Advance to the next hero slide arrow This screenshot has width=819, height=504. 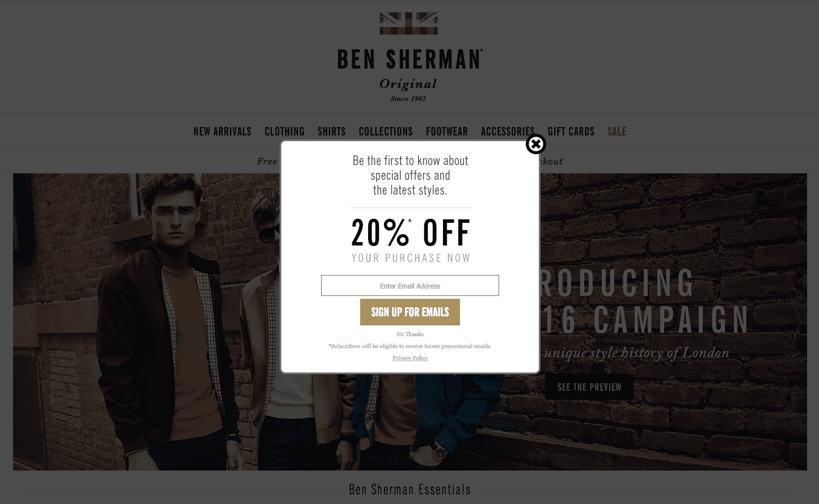click(x=798, y=321)
